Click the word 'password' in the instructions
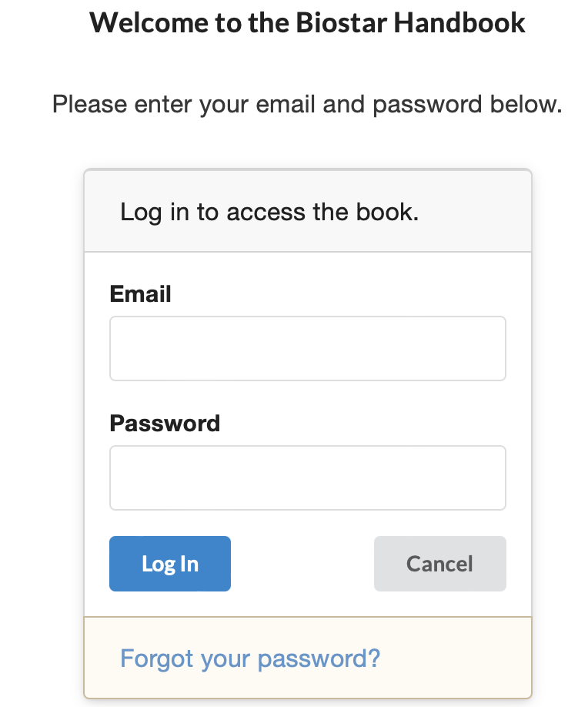 tap(425, 103)
